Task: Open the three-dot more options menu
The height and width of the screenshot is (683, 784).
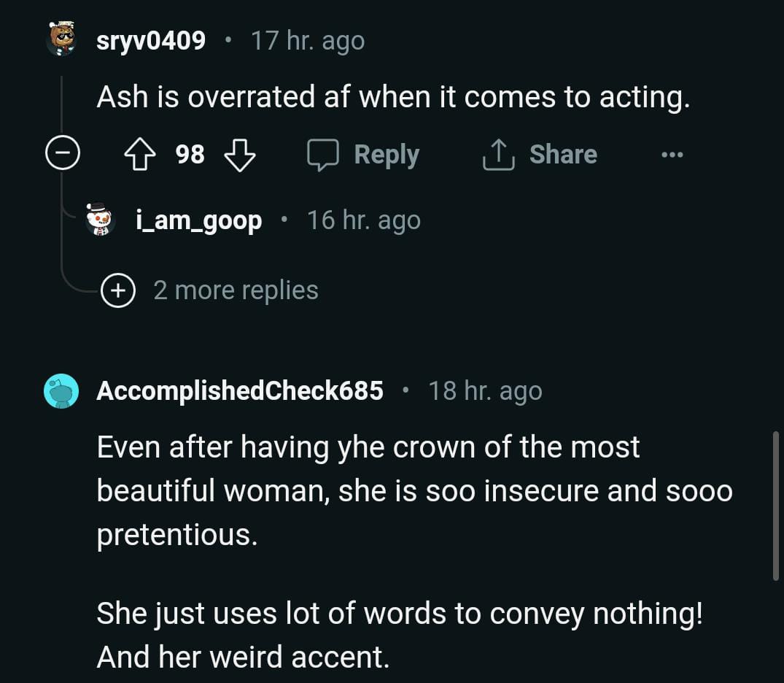Action: (672, 155)
